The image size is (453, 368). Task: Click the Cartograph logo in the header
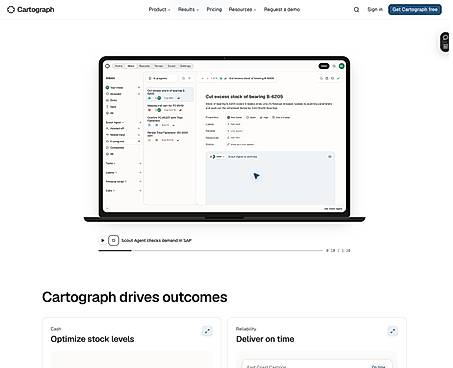pos(31,10)
